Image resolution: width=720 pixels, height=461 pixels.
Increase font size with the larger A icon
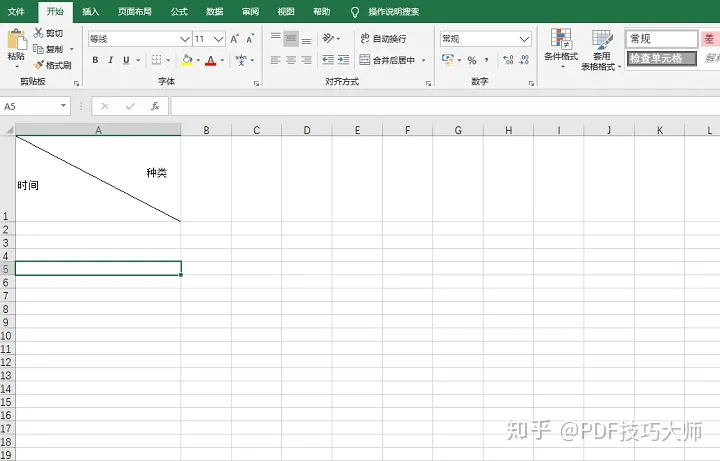[x=234, y=39]
